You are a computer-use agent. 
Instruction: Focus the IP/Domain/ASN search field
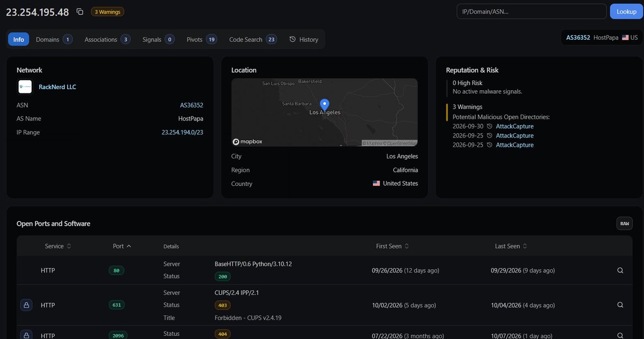click(x=531, y=11)
